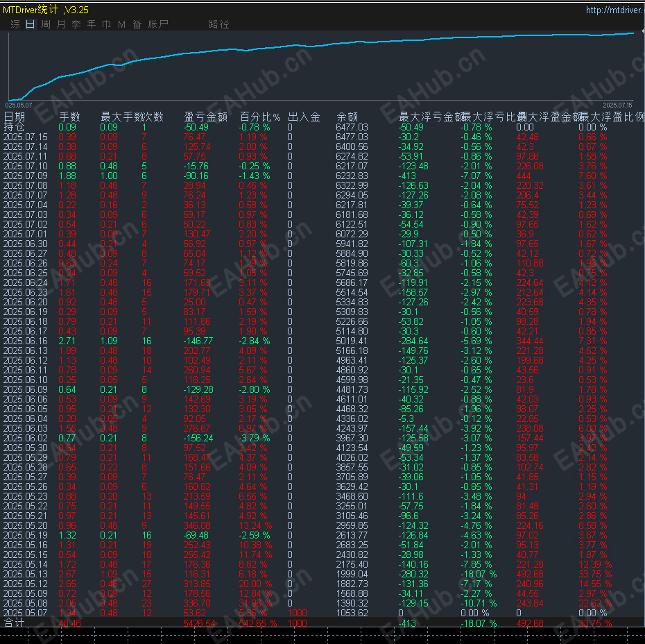The width and height of the screenshot is (645, 644).
Task: Click the balance 6400.56 on 2025.07.14
Action: point(352,147)
